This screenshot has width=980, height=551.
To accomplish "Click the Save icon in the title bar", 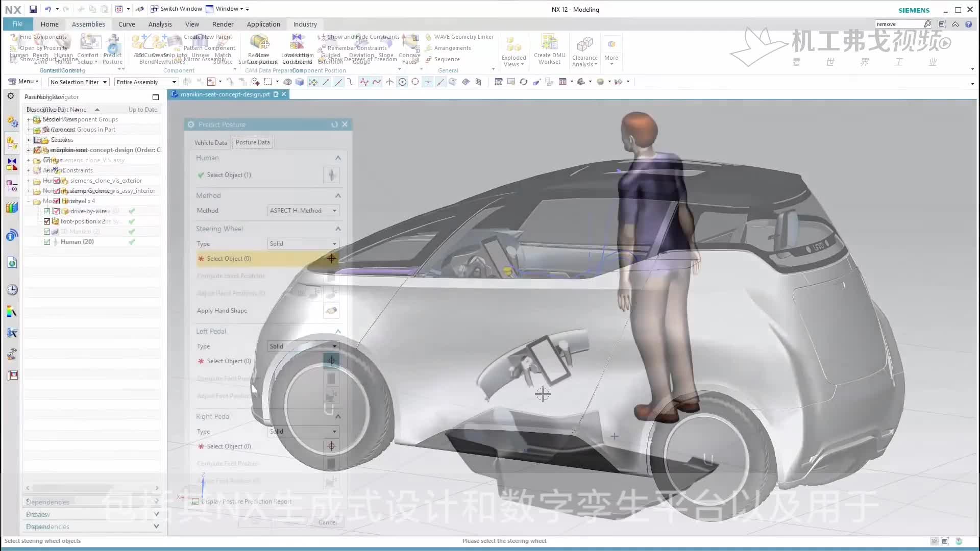I will click(x=33, y=9).
